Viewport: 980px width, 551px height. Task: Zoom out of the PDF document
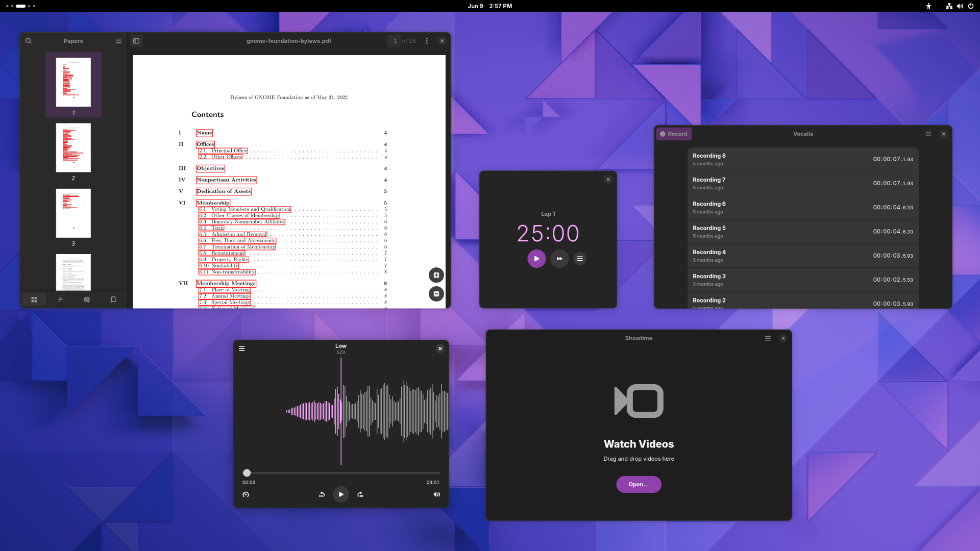point(436,294)
